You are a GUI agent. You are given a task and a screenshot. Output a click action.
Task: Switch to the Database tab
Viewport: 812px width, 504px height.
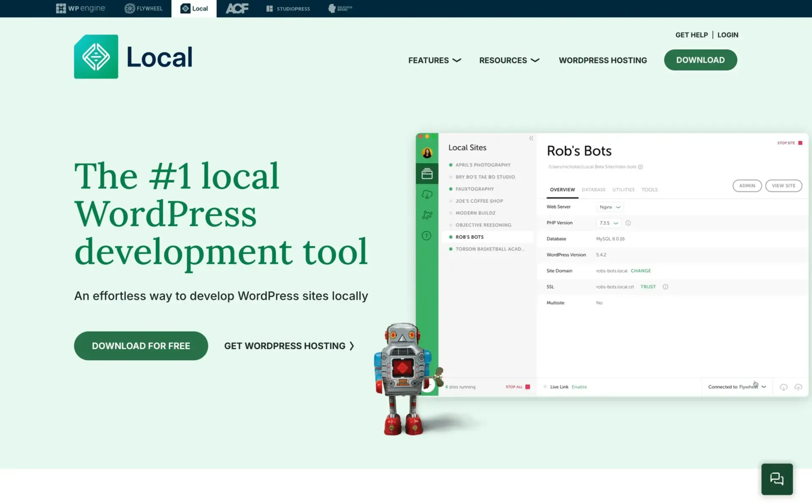(x=593, y=189)
